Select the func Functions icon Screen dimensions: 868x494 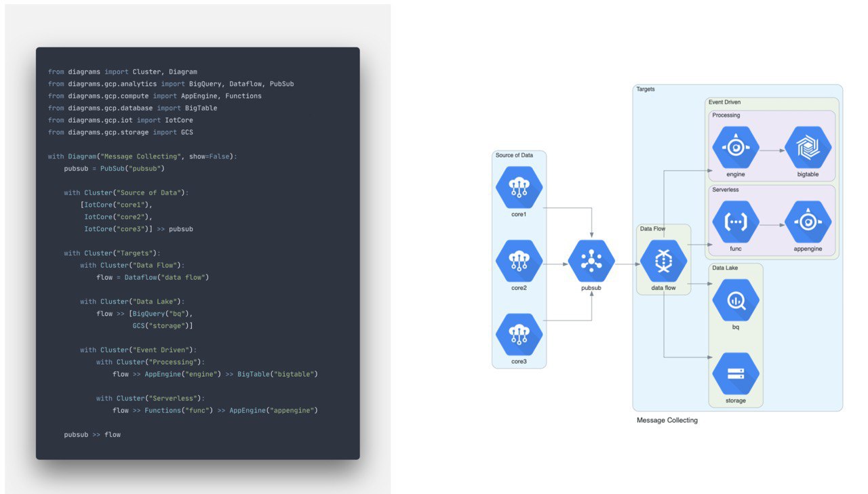pyautogui.click(x=736, y=222)
